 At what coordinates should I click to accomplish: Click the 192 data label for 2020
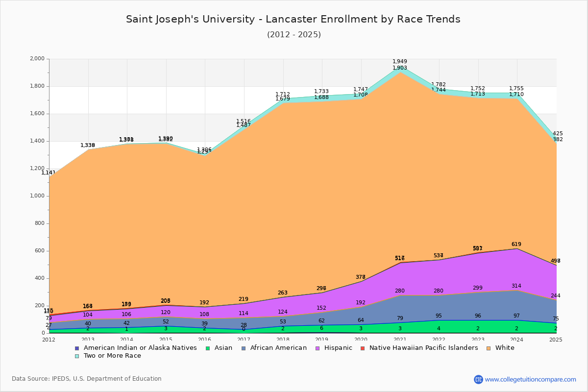[361, 303]
